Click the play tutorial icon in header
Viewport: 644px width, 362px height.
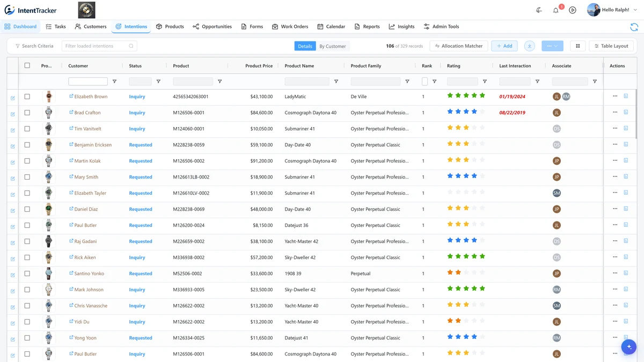click(x=573, y=10)
